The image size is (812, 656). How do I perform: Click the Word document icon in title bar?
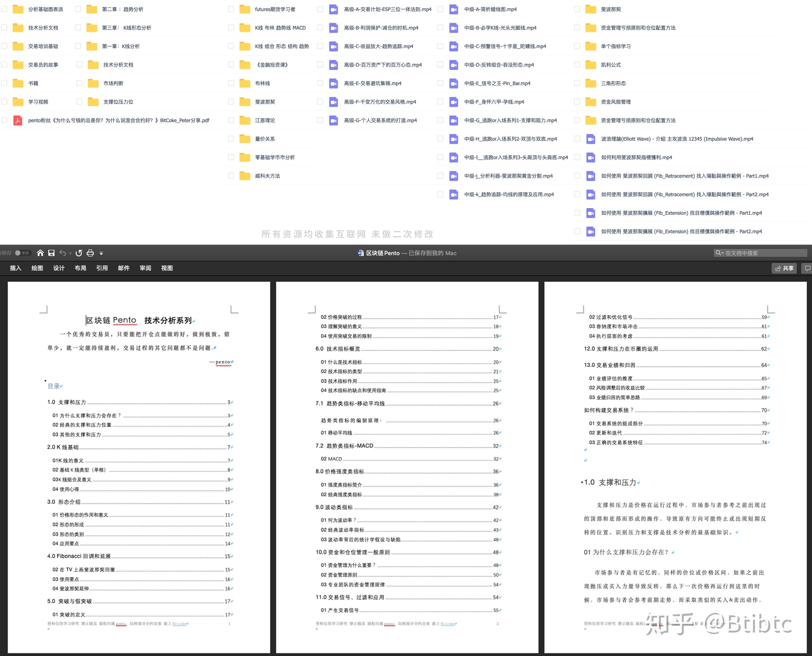(x=361, y=253)
